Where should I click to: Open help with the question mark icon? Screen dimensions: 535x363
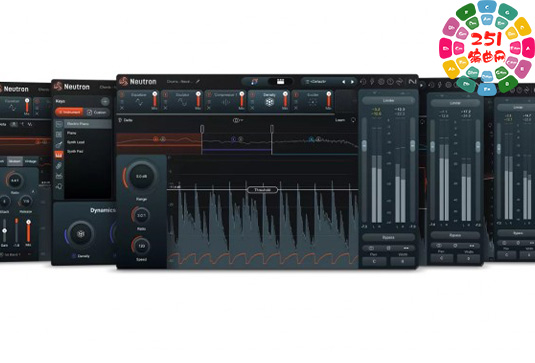click(x=390, y=82)
